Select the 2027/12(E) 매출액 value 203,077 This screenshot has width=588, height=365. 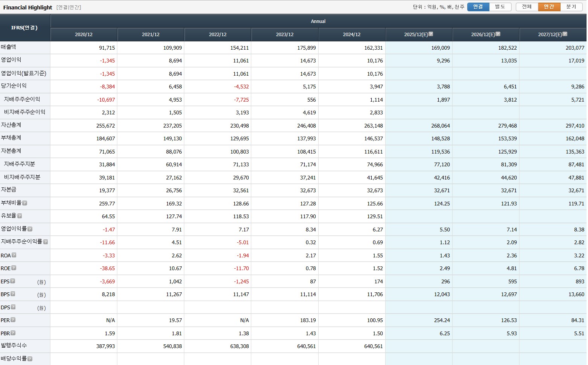(x=575, y=48)
